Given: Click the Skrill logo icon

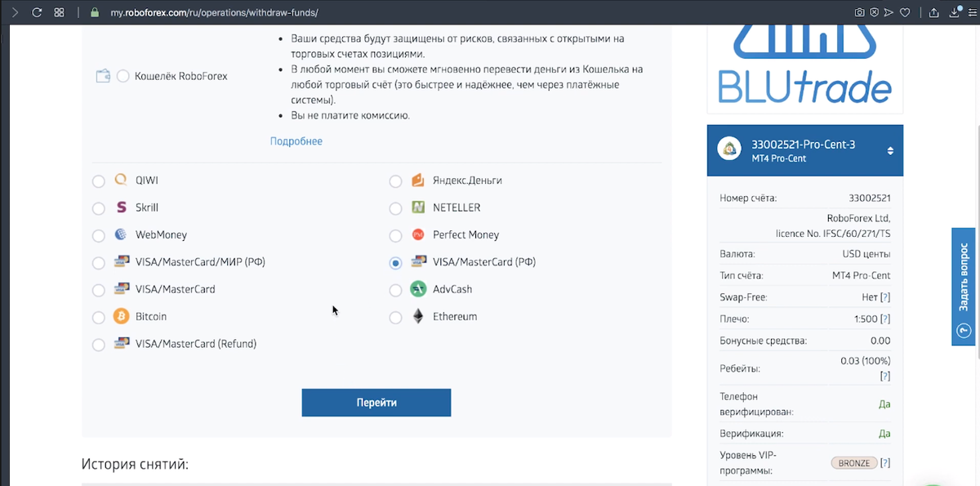Looking at the screenshot, I should (x=121, y=207).
